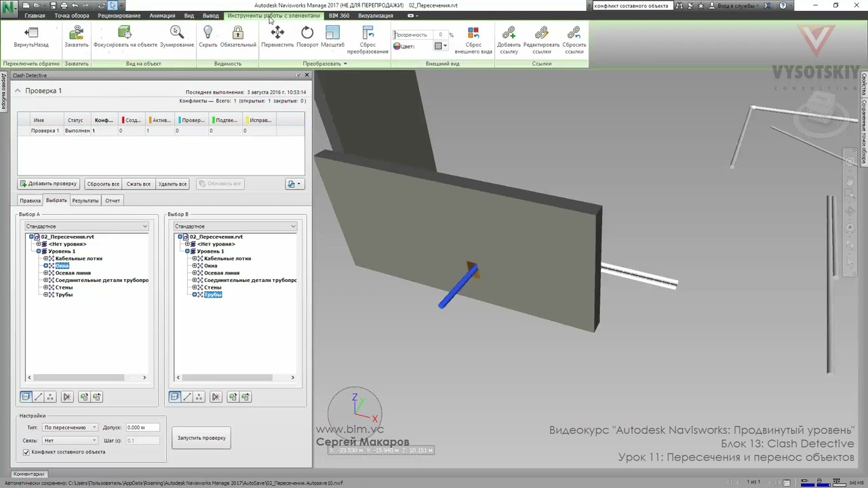The width and height of the screenshot is (868, 488).
Task: Click surface geometry icon under Выбор B
Action: pyautogui.click(x=174, y=396)
